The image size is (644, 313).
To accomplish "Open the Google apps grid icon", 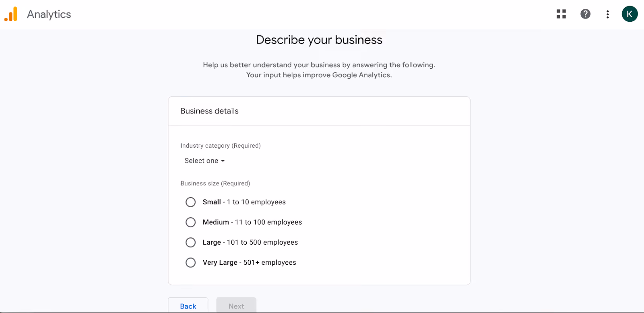I will (x=561, y=14).
